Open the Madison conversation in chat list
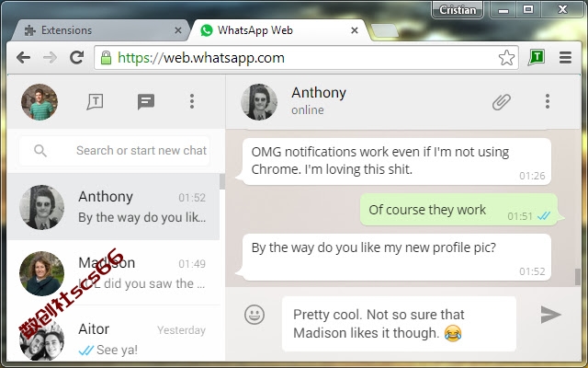Viewport: 588px width, 368px height. click(x=113, y=273)
